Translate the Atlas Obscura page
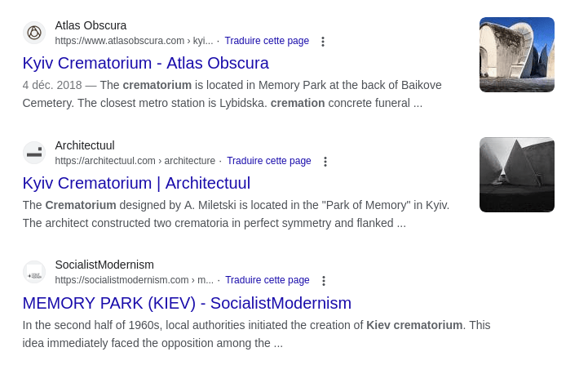The width and height of the screenshot is (588, 374). (267, 41)
